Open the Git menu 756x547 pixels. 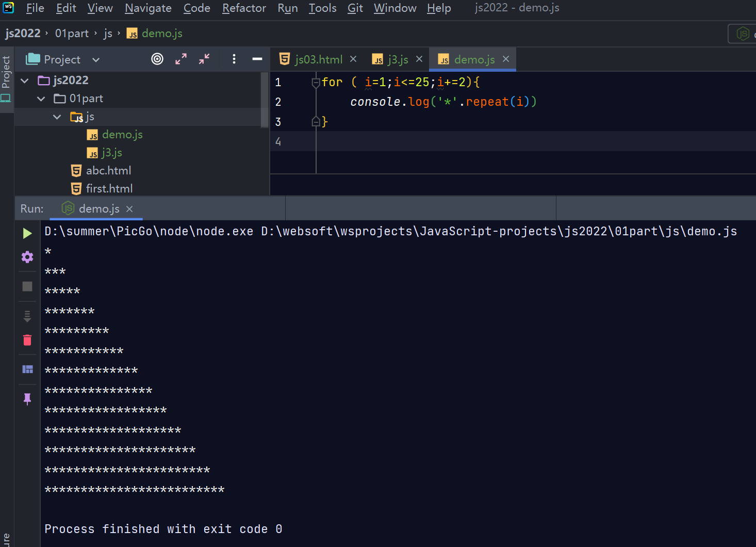(x=355, y=8)
